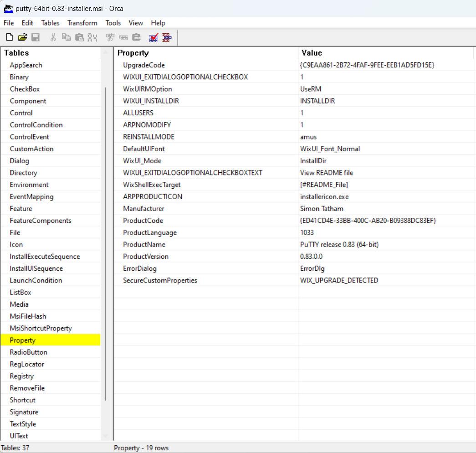476x453 pixels.
Task: Click the Property column header to sort
Action: pos(133,53)
